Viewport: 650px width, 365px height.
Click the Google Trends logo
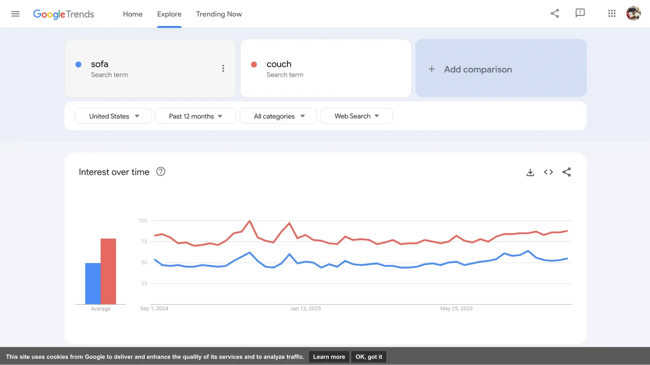pyautogui.click(x=63, y=14)
